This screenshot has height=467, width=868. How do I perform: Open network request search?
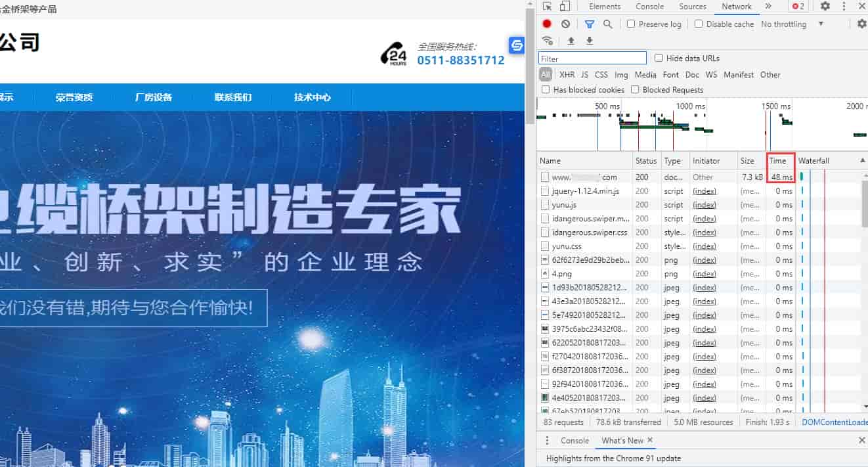tap(607, 24)
